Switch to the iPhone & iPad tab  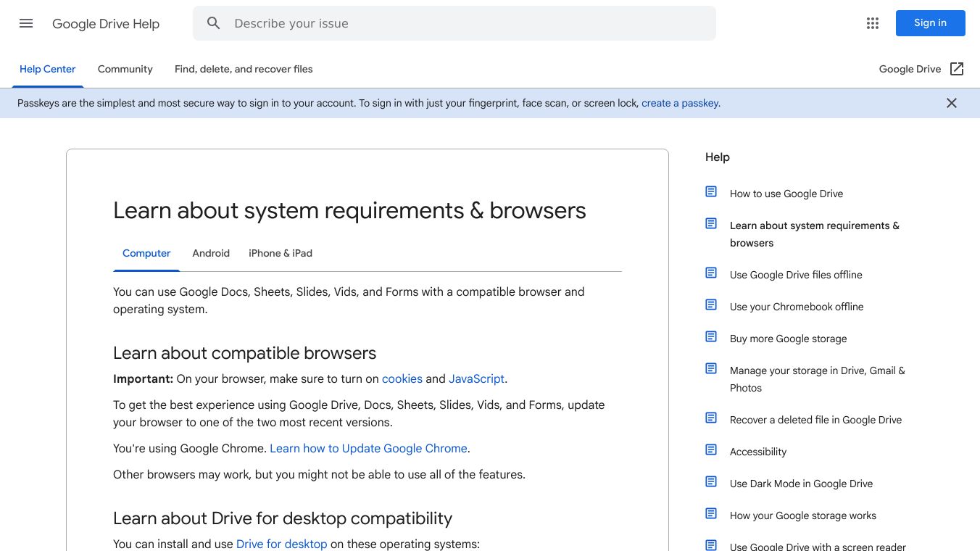280,253
